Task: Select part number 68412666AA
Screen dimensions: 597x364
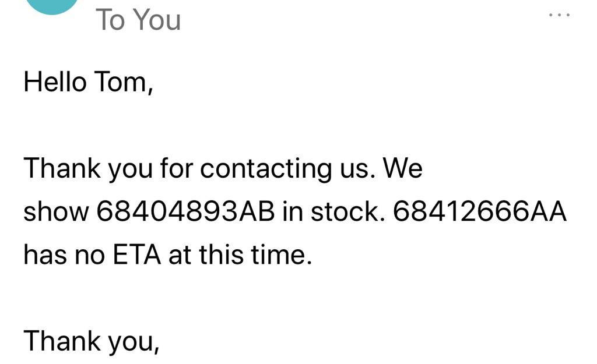Action: [480, 213]
